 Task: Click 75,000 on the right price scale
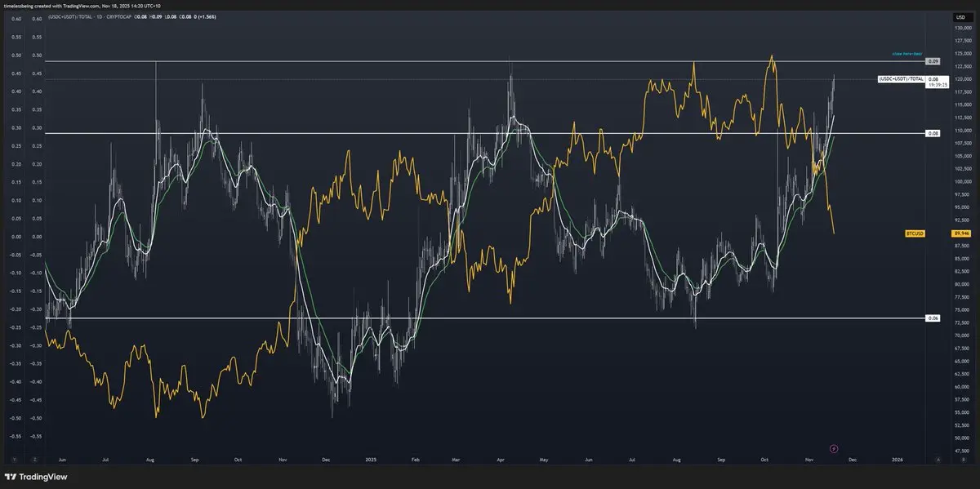click(962, 309)
